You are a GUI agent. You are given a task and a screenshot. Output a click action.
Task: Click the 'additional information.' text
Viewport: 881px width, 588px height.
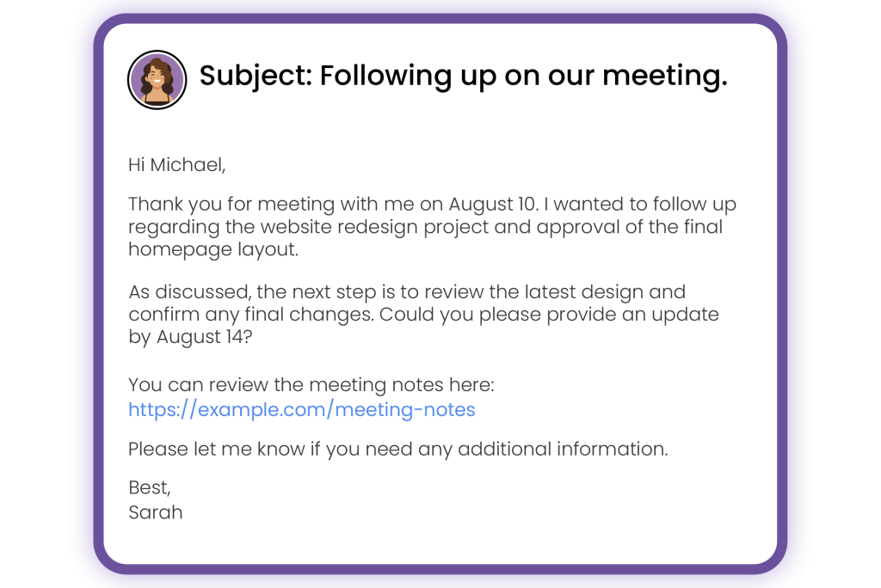(563, 450)
